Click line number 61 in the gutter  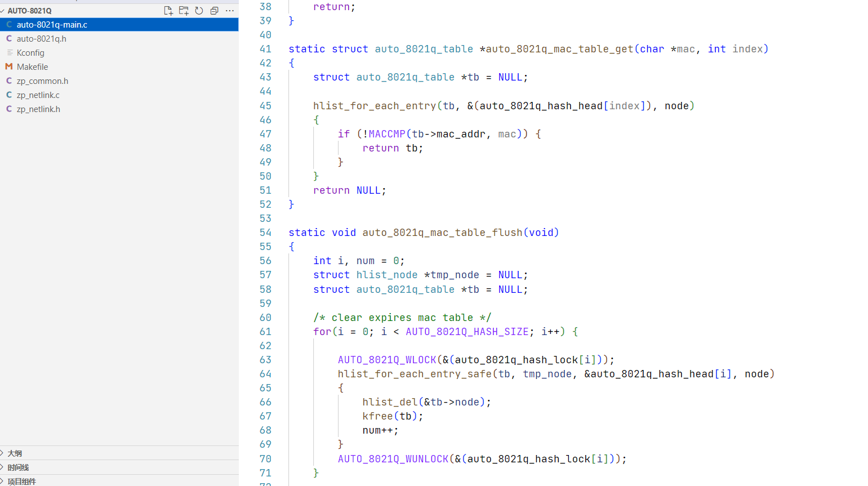(x=265, y=332)
